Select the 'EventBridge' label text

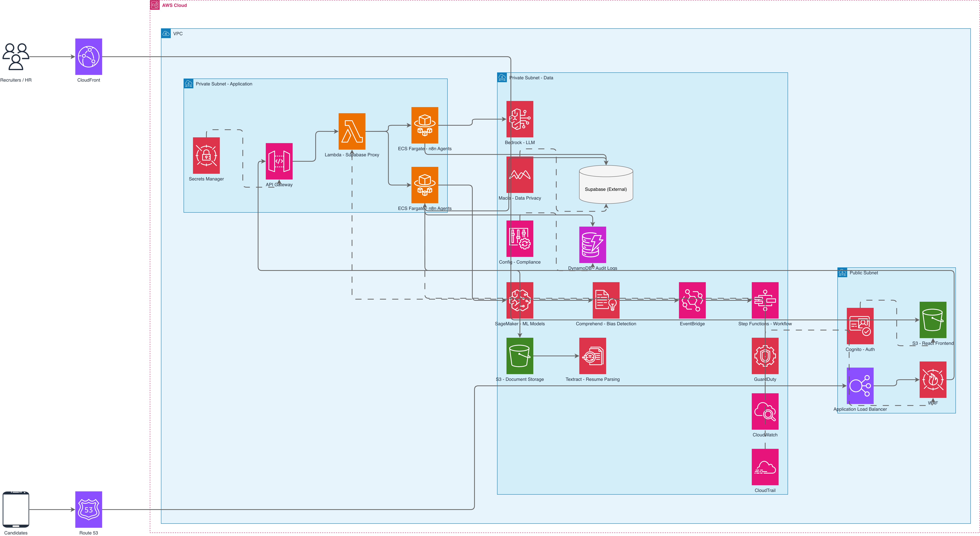[692, 324]
